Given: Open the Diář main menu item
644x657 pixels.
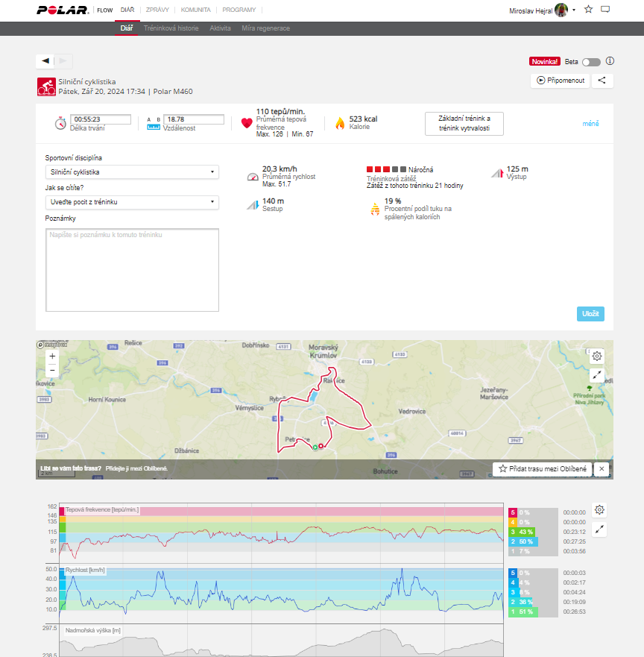Looking at the screenshot, I should [127, 10].
